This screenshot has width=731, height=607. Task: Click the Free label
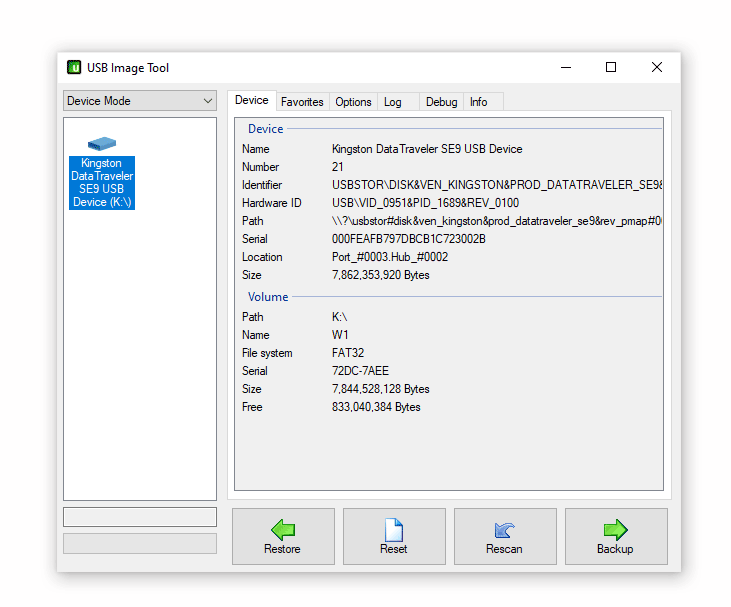point(252,407)
